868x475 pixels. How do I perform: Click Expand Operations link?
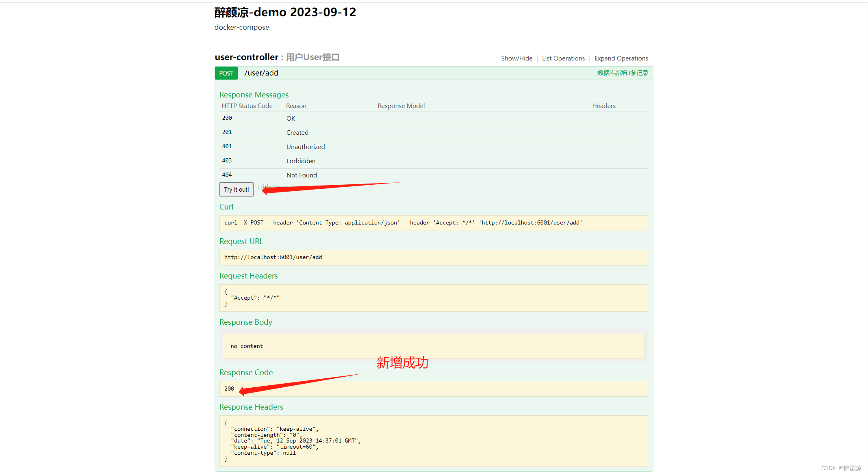tap(621, 58)
